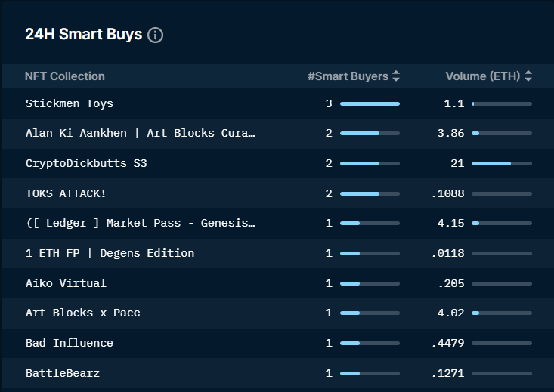Click the info icon beside 24H Smart Buys

coord(156,35)
